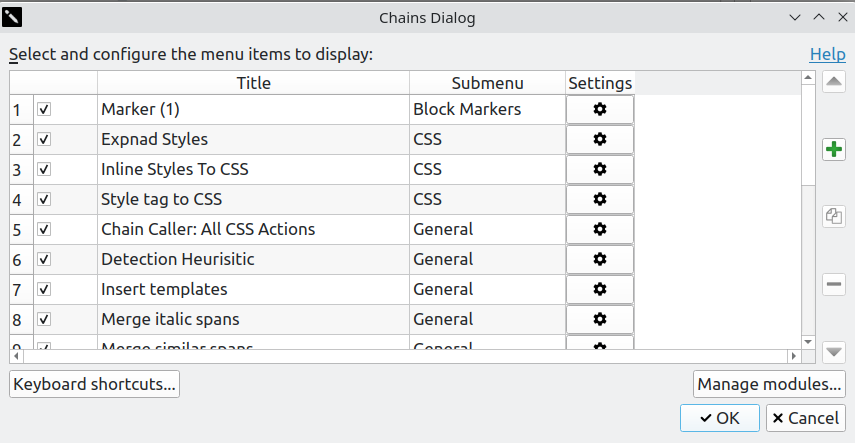The height and width of the screenshot is (443, 855).
Task: Click the minus remove-chain icon
Action: [x=834, y=285]
